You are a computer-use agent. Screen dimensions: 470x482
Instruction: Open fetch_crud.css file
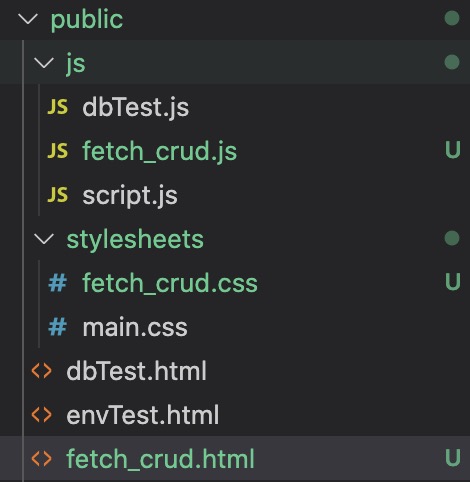[x=170, y=283]
